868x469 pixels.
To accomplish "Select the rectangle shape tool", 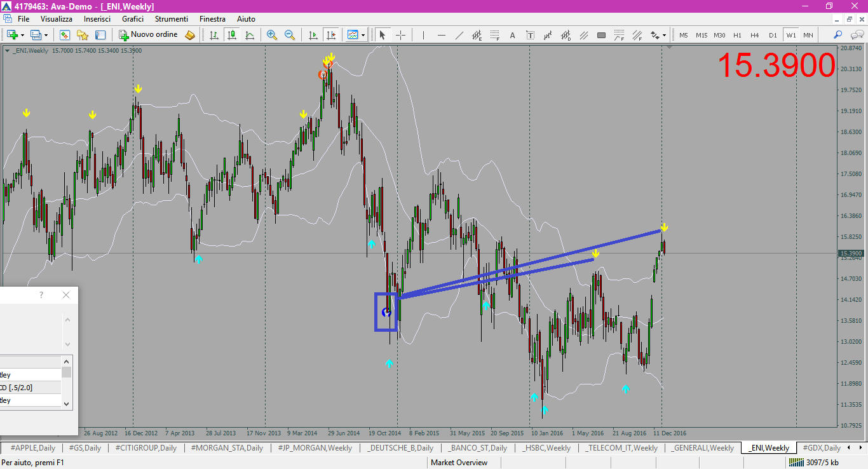I will coord(601,35).
